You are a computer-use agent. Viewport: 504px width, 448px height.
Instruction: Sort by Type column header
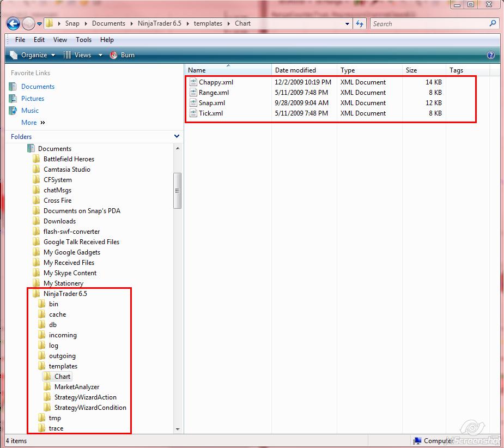(x=369, y=70)
